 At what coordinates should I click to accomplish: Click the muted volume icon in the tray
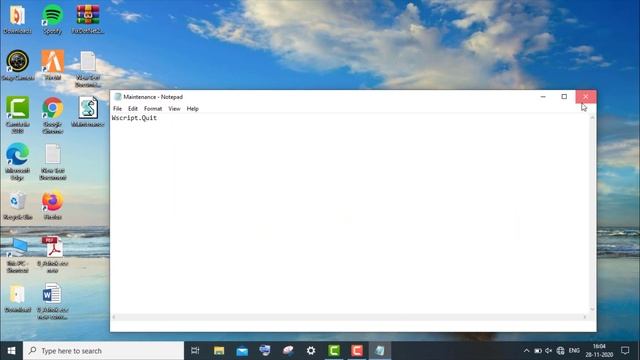click(x=549, y=351)
